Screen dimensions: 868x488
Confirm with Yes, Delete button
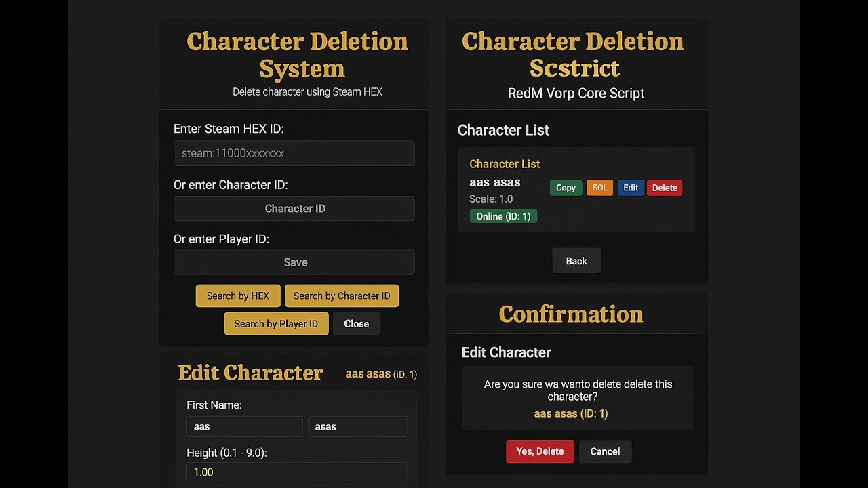[540, 451]
